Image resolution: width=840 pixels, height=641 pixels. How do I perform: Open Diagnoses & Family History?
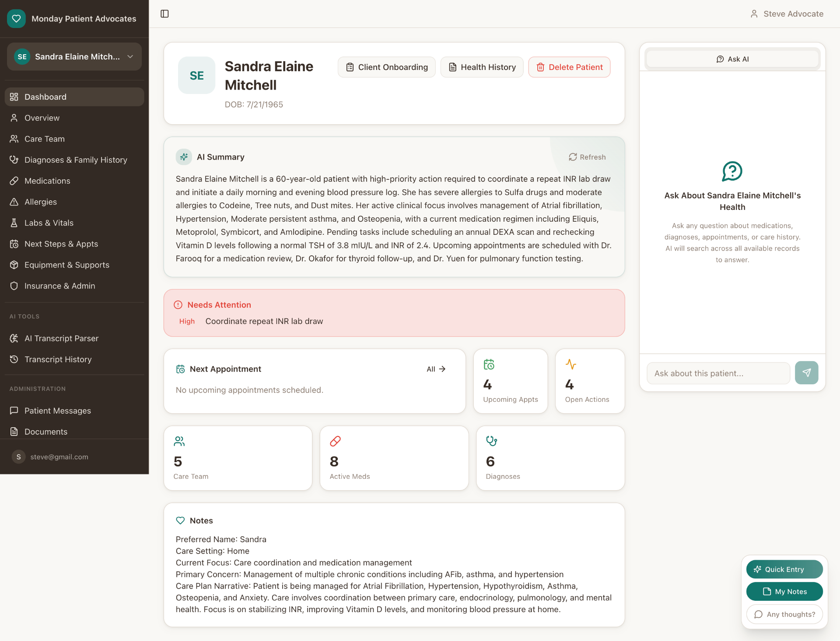coord(74,160)
